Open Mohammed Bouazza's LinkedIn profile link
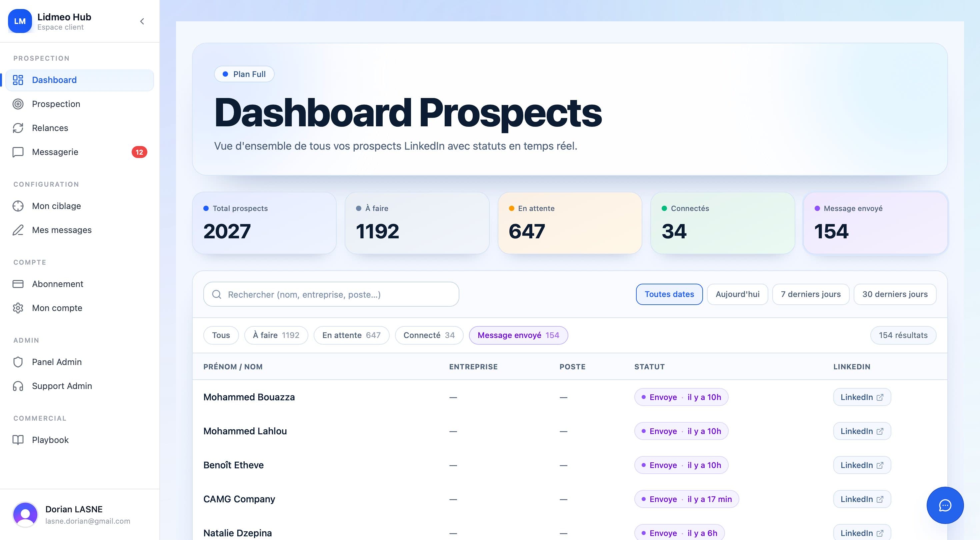 862,397
